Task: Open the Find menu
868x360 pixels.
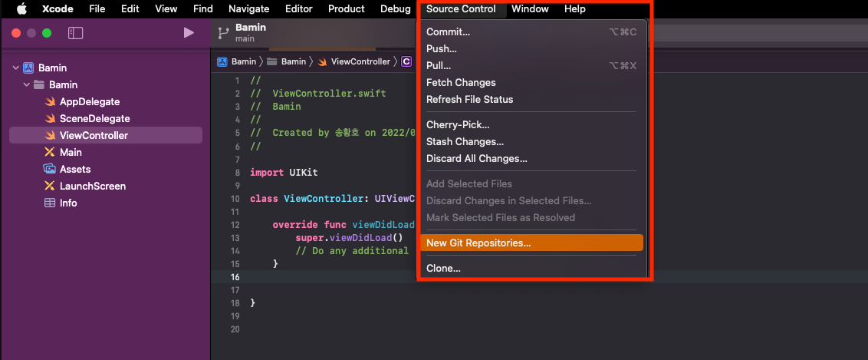Action: tap(203, 9)
